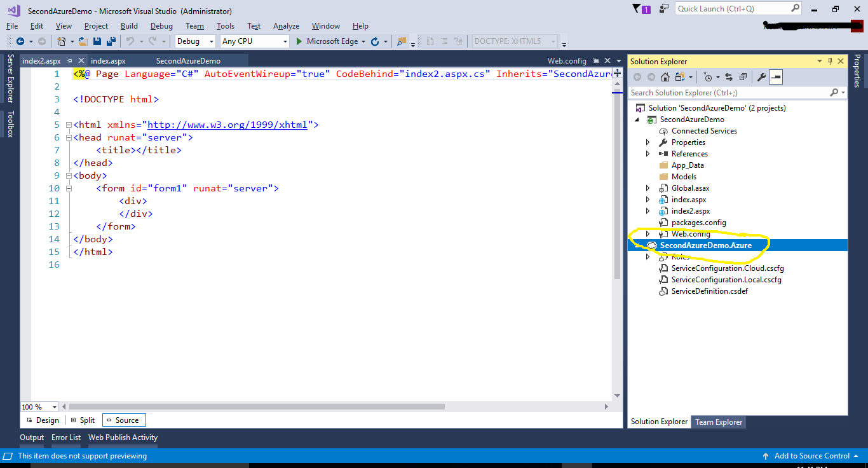The width and height of the screenshot is (868, 468).
Task: Collapse the head element on line 6
Action: [69, 137]
